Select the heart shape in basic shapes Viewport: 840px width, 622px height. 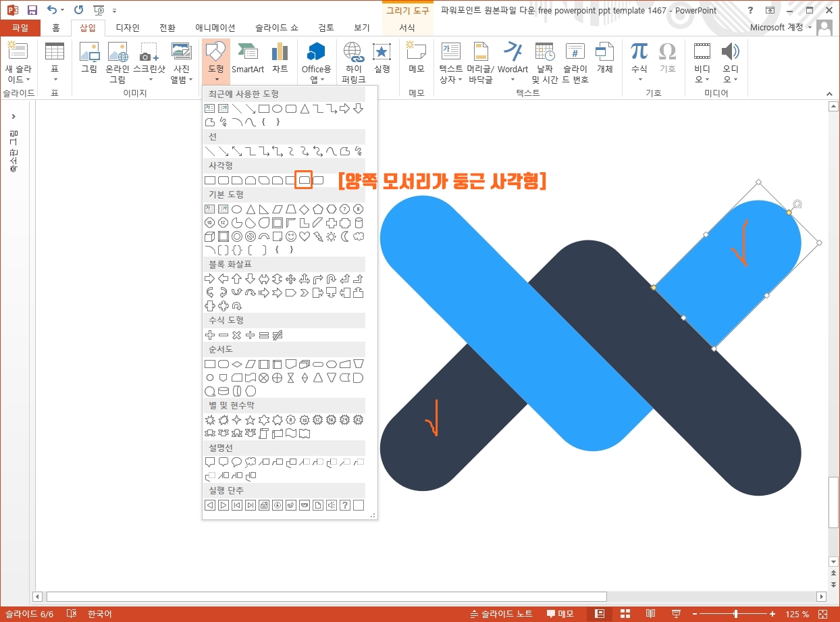[x=304, y=236]
